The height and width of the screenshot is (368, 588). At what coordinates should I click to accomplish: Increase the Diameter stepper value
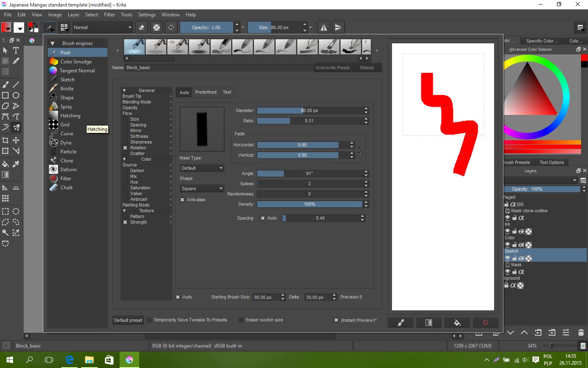[366, 109]
